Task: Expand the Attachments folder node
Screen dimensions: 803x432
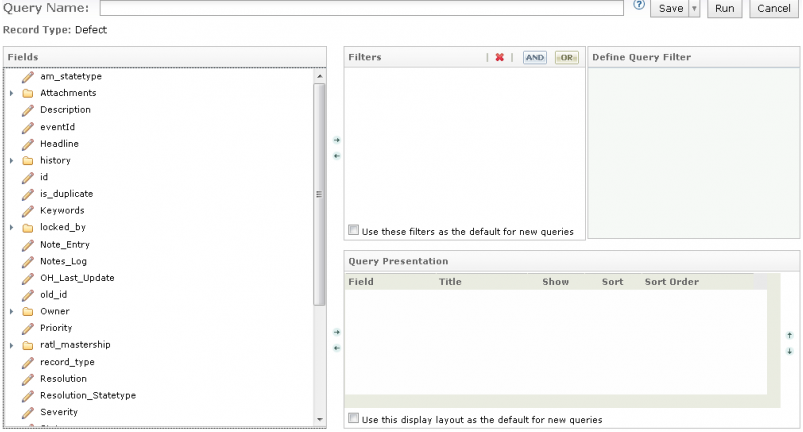Action: pyautogui.click(x=12, y=93)
